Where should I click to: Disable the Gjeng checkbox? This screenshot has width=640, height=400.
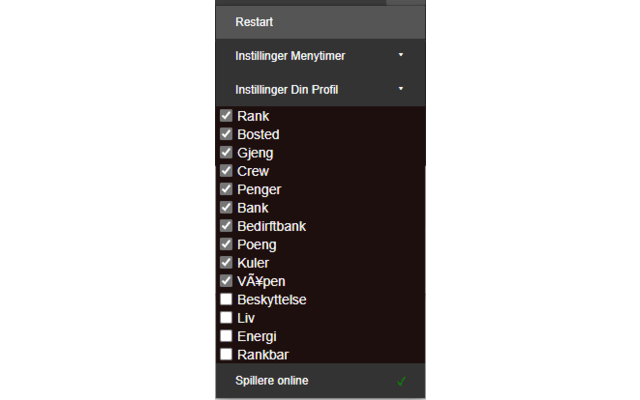point(226,153)
